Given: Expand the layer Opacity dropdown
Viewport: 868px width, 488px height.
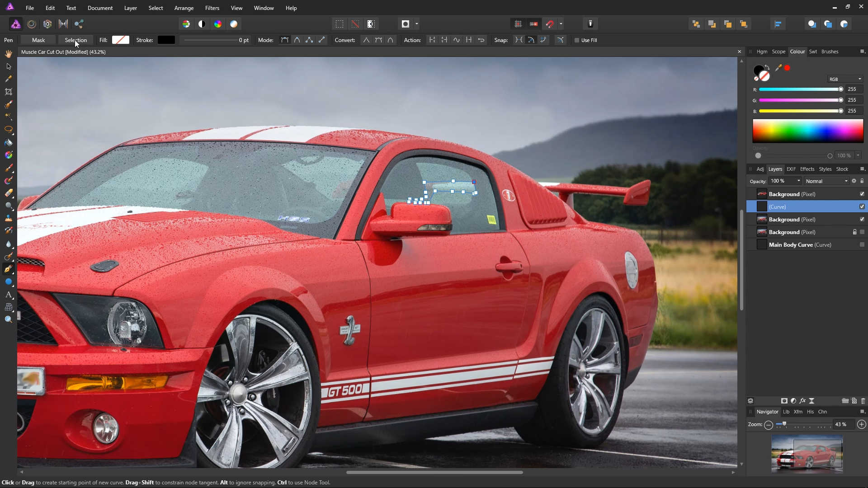Looking at the screenshot, I should [798, 181].
